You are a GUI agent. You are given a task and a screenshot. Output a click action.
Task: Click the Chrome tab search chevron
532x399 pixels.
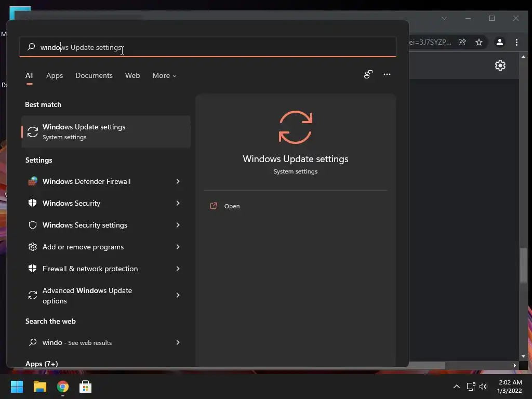click(444, 18)
